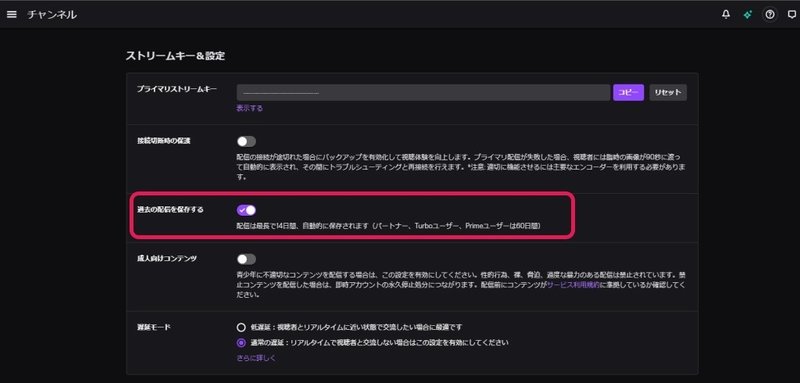The image size is (800, 383).
Task: Click the 14日間 auto-save description text
Action: click(388, 225)
